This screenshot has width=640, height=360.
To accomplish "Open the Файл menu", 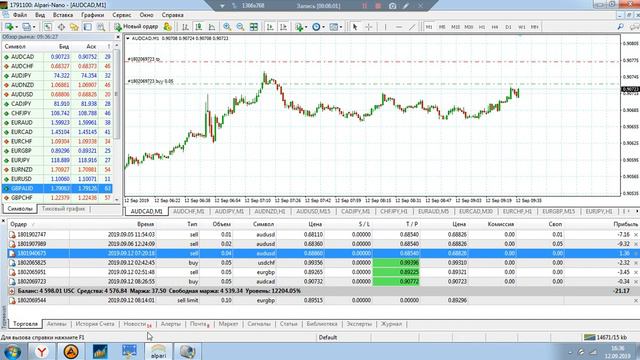I will 20,15.
